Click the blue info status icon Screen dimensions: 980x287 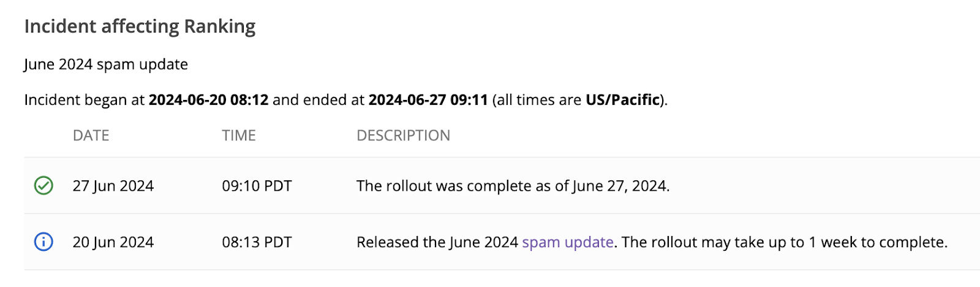click(x=43, y=242)
